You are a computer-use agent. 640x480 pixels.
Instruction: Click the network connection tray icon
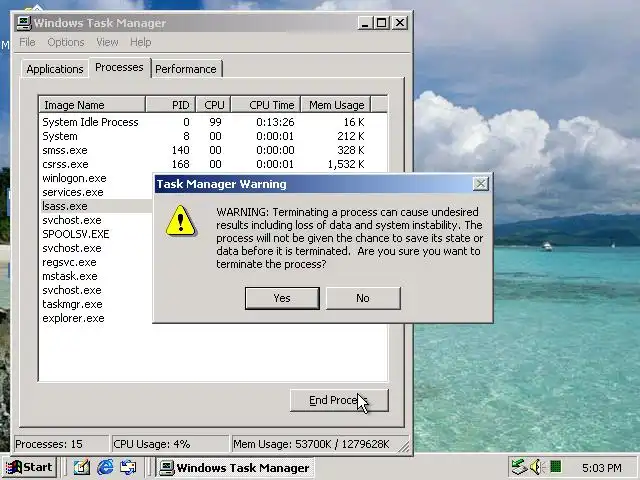coord(520,467)
